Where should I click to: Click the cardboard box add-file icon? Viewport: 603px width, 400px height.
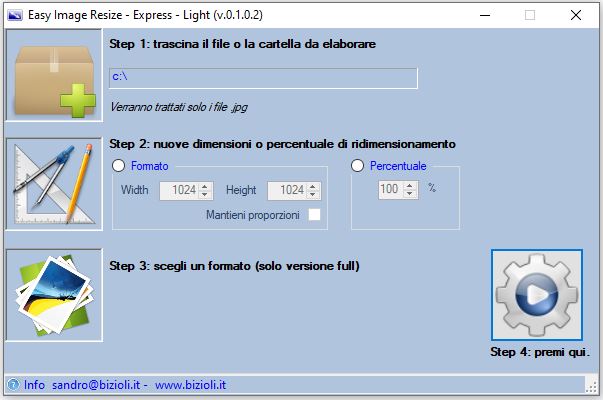coord(54,75)
